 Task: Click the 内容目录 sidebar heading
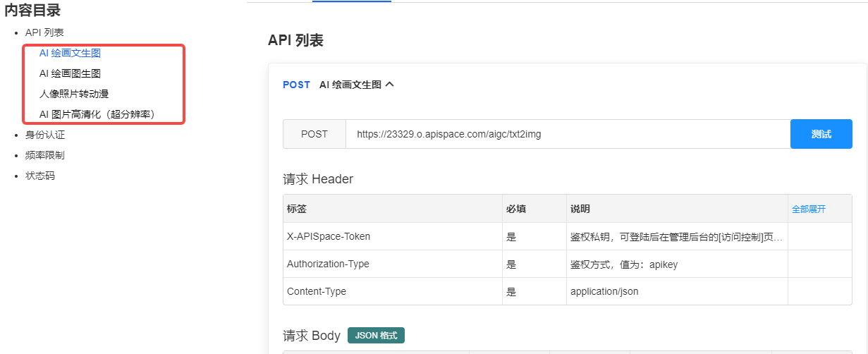pyautogui.click(x=32, y=10)
